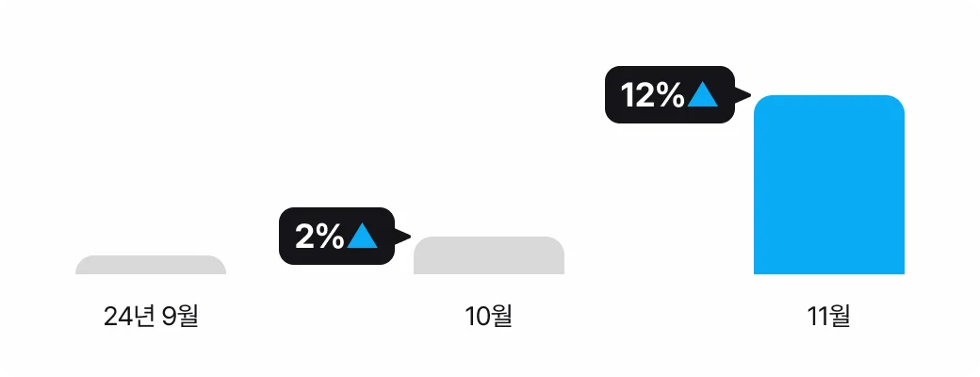Select the gray 10월 bar
980x377 pixels.
[488, 255]
